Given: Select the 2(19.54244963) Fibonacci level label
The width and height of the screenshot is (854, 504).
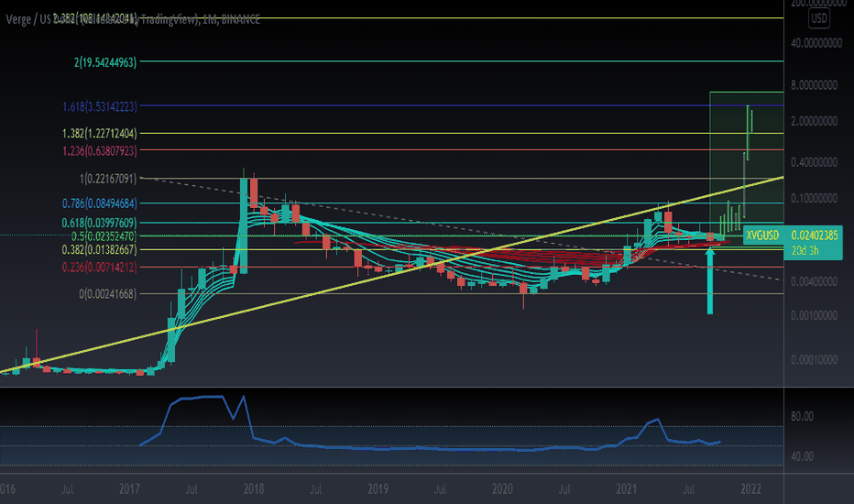Looking at the screenshot, I should point(105,62).
